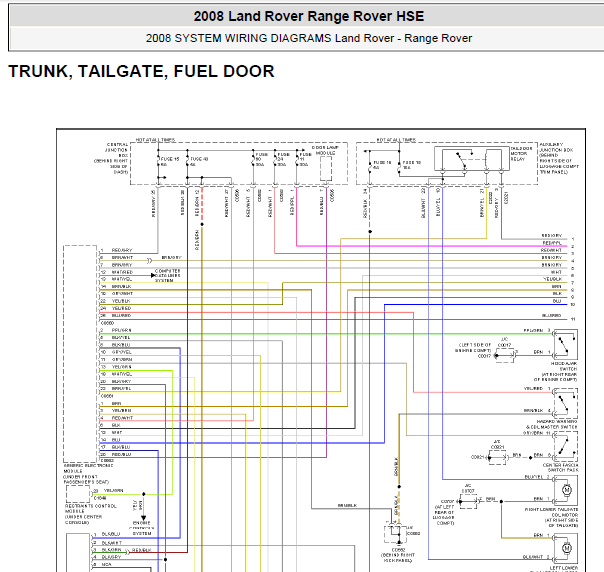Click the 'C0661' connector label

[107, 396]
